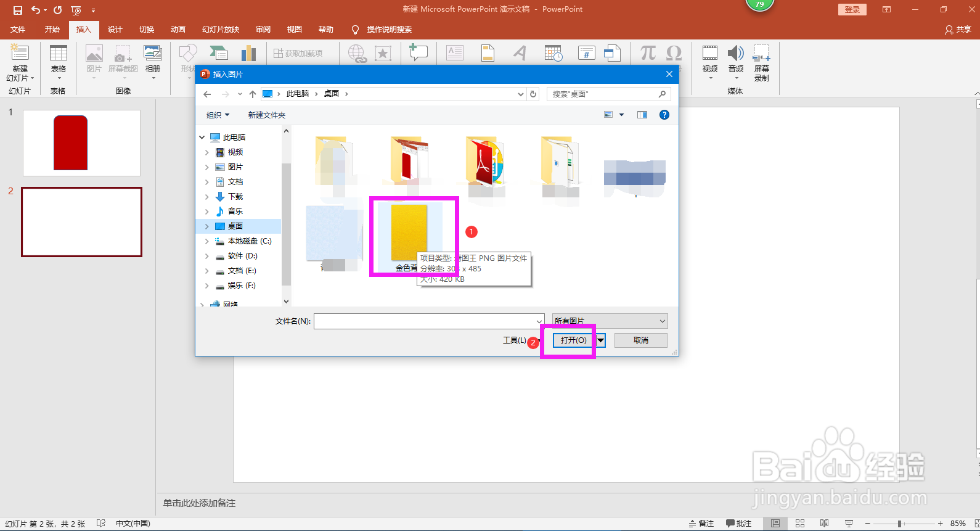This screenshot has height=531, width=980.
Task: Switch to Reading view icon
Action: [x=824, y=524]
